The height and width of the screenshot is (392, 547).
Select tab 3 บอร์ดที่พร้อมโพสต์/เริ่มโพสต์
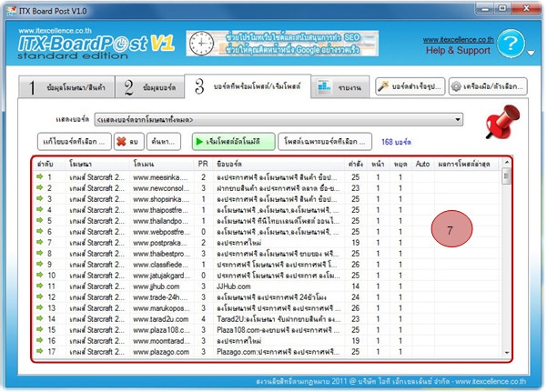[x=248, y=86]
